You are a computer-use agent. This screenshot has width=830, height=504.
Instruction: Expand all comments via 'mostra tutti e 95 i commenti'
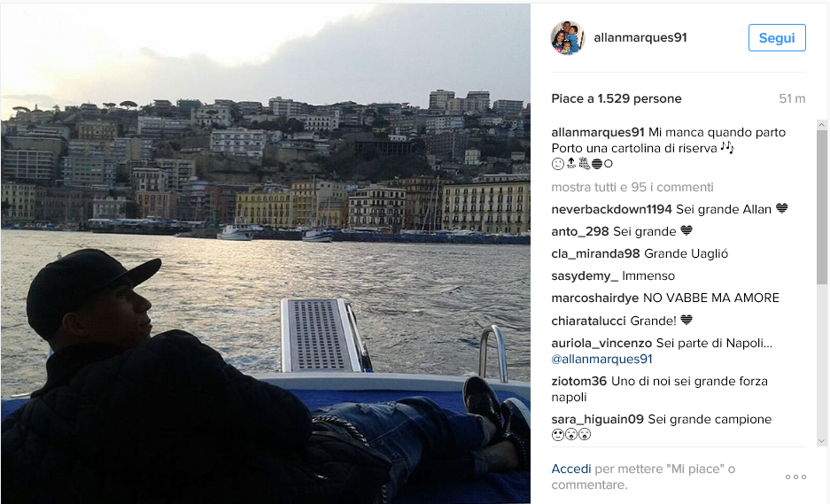(x=632, y=188)
